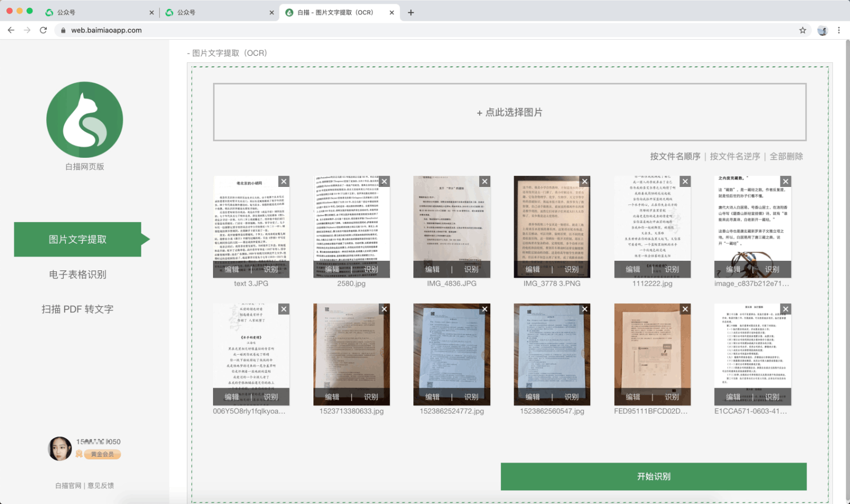Click the site security lock icon
Screen dimensions: 850x504
(x=63, y=30)
